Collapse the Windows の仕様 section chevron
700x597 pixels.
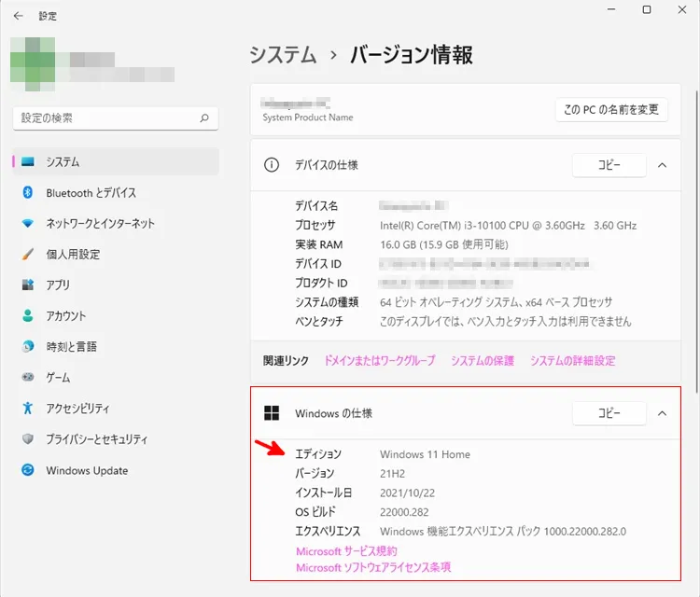pos(662,413)
